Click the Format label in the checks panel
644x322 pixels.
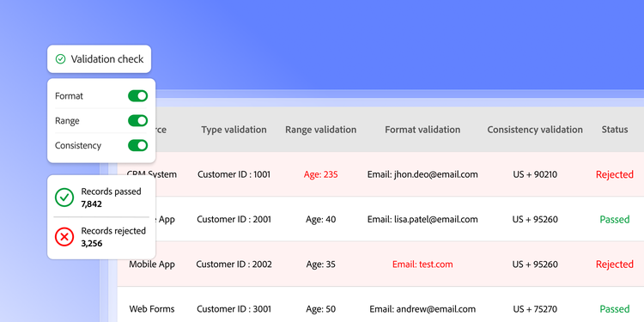69,96
